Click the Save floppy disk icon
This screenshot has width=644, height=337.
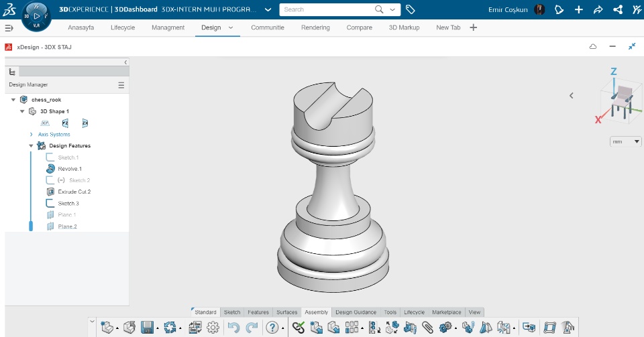(x=147, y=327)
